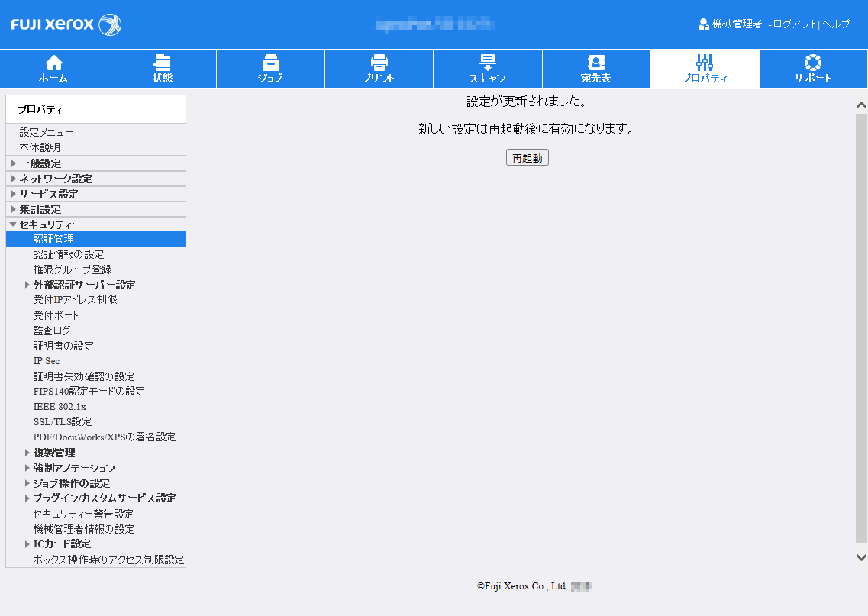Click the Print (プリント) printer icon
This screenshot has width=868, height=616.
[379, 63]
